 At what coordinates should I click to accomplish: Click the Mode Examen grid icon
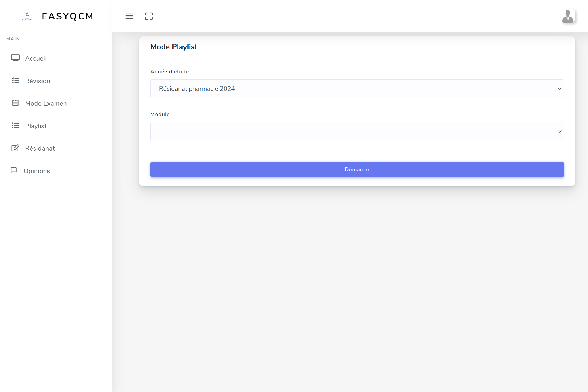coord(15,103)
